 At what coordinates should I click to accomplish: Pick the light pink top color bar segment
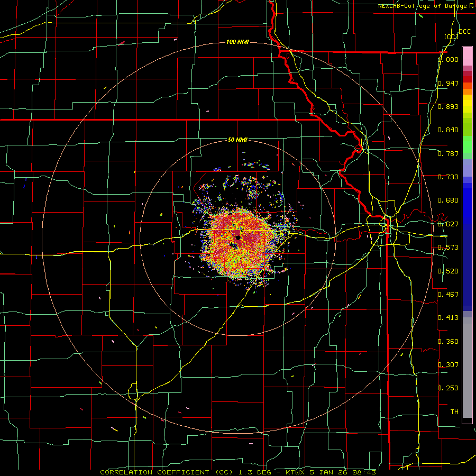[467, 56]
